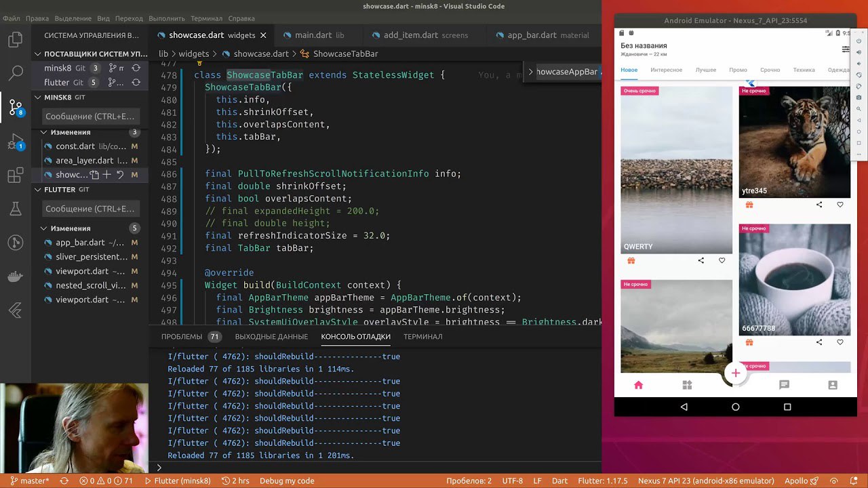Screen dimensions: 868x488
Task: Open the Файл menu
Action: click(12, 18)
